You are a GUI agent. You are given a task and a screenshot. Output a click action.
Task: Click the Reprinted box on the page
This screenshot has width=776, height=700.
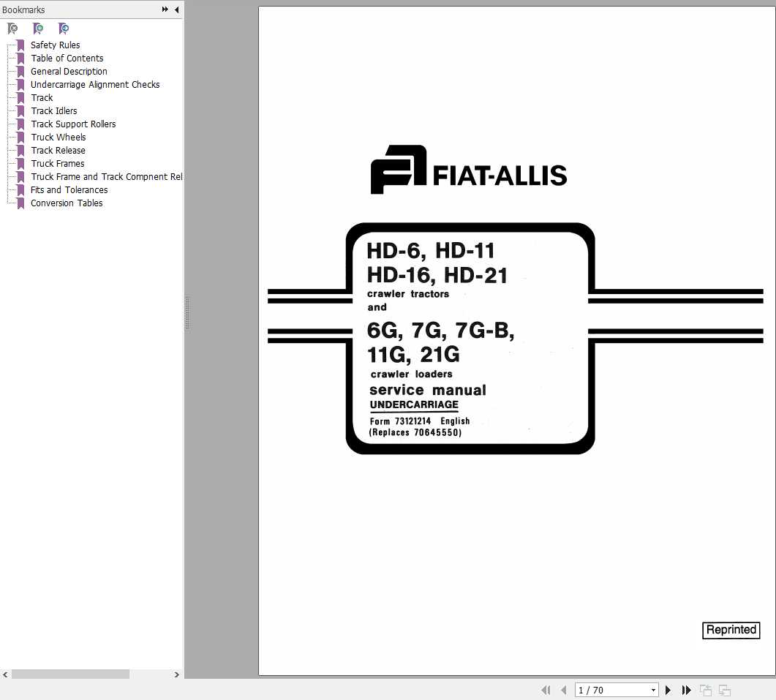[x=731, y=631]
